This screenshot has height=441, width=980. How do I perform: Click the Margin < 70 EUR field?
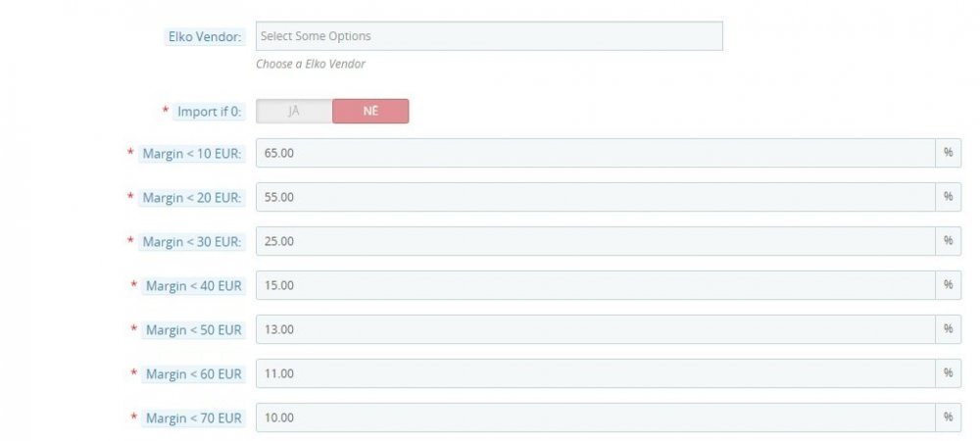(595, 417)
